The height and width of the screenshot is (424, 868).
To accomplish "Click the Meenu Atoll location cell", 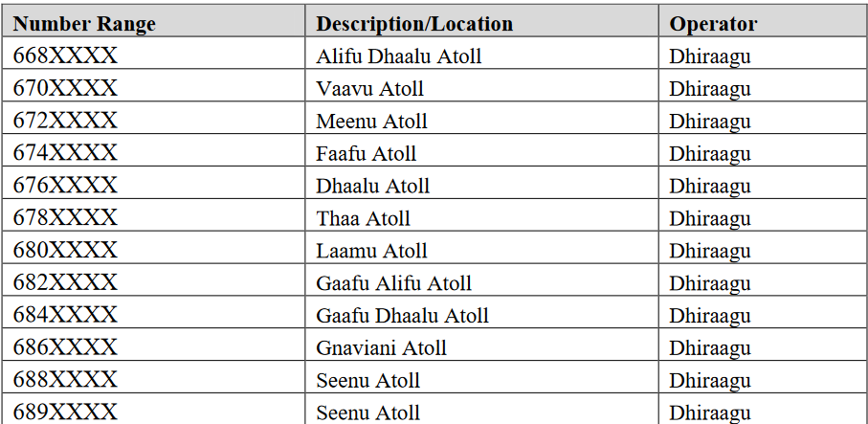I will tap(372, 122).
